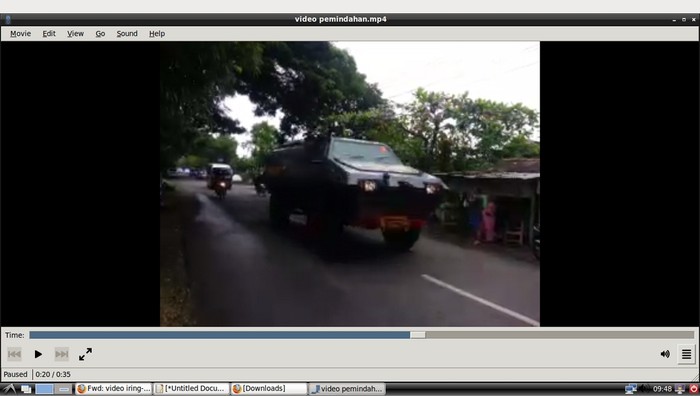Open the Go menu
The height and width of the screenshot is (396, 700).
tap(100, 33)
